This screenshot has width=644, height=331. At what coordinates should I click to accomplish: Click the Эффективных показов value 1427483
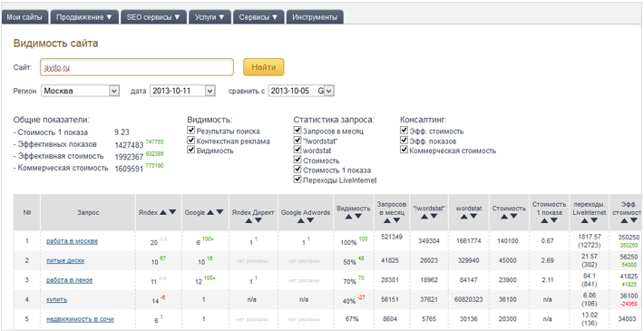pos(129,144)
